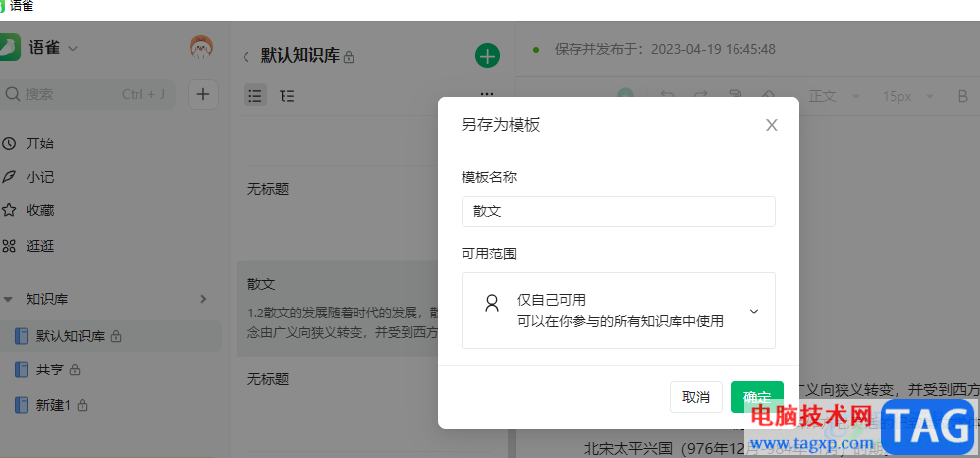This screenshot has width=980, height=458.
Task: Open the 正文 paragraph style dropdown
Action: click(x=834, y=96)
